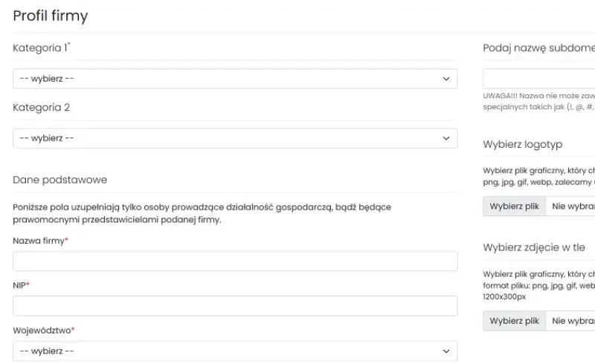
Task: Click into the NIP input field
Action: (235, 306)
